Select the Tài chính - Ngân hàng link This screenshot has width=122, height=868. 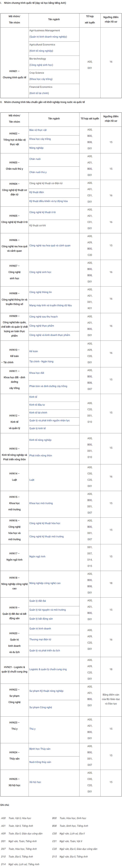click(41, 362)
